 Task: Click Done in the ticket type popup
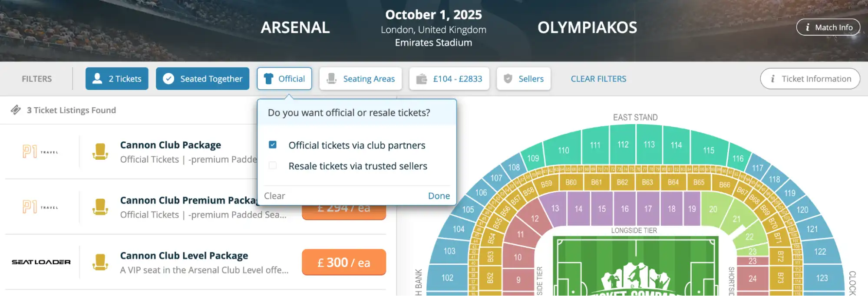click(439, 196)
